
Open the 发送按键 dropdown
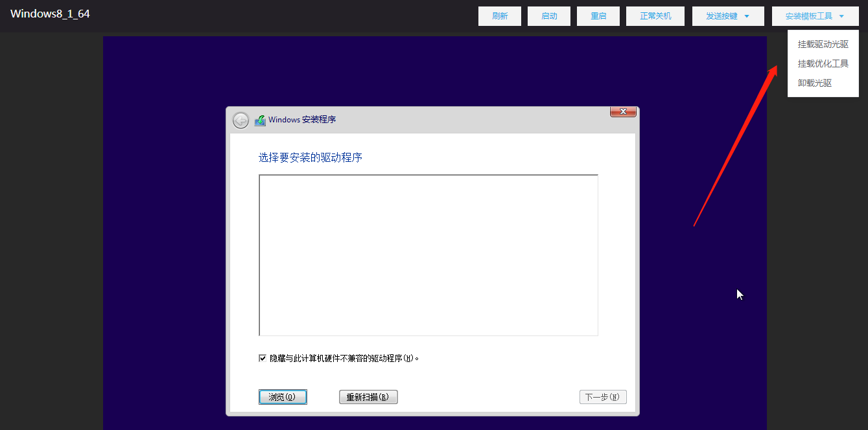pos(728,16)
